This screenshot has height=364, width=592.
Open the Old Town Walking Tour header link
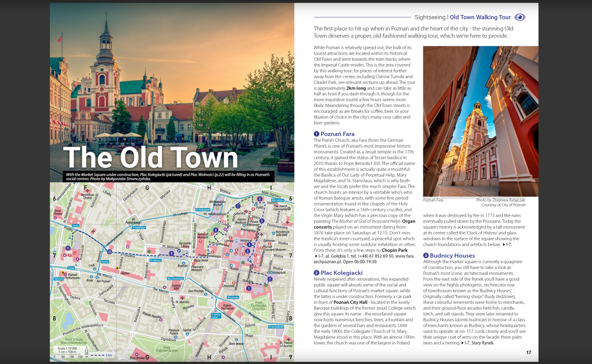480,17
